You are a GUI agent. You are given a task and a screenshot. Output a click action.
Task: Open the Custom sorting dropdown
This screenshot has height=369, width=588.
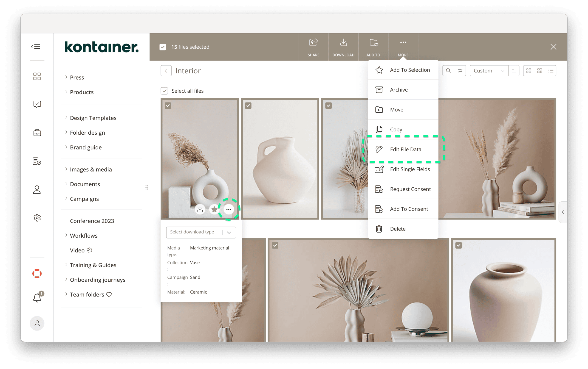tap(489, 70)
